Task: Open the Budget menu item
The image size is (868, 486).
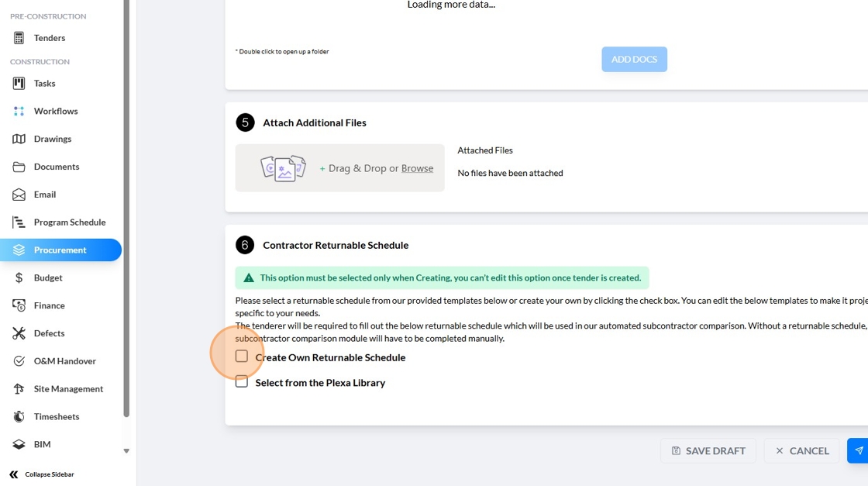Action: click(47, 277)
